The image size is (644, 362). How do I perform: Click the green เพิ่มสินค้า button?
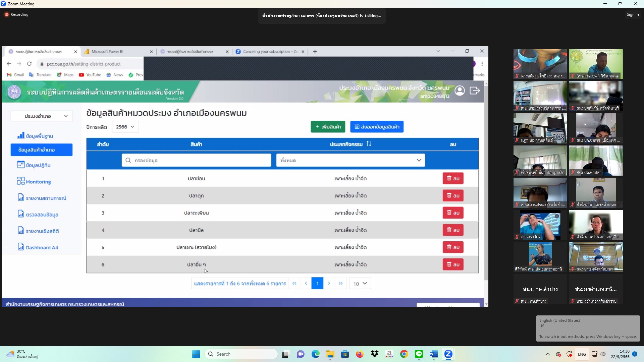(x=328, y=127)
